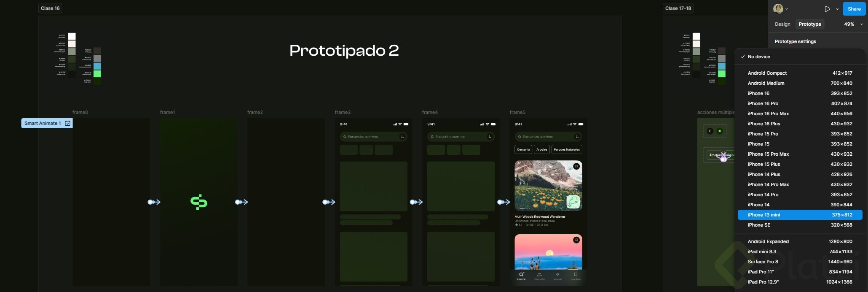Switch to the Design tab
This screenshot has width=868, height=292.
pyautogui.click(x=782, y=24)
